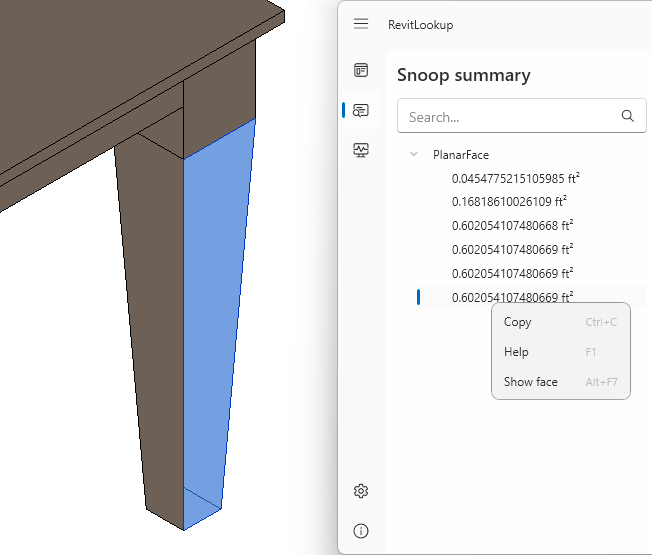
Task: Choose Copy from the context menu
Action: (x=518, y=322)
